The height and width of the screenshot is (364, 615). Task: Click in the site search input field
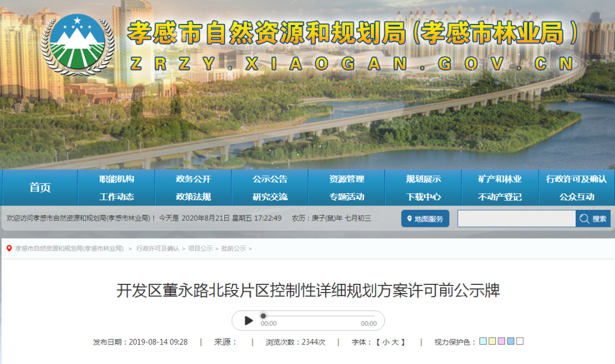click(x=516, y=219)
